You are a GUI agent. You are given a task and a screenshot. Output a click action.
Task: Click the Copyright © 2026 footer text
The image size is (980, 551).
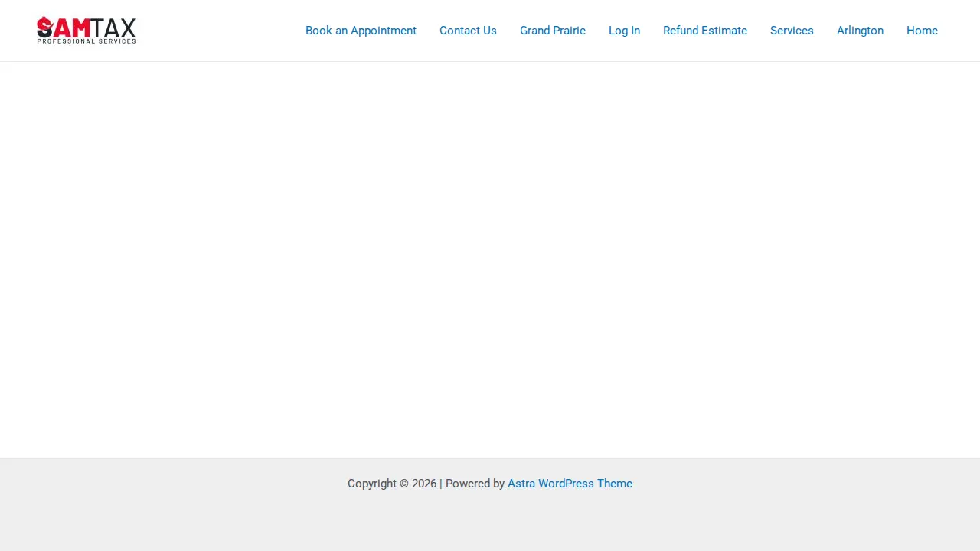point(392,484)
